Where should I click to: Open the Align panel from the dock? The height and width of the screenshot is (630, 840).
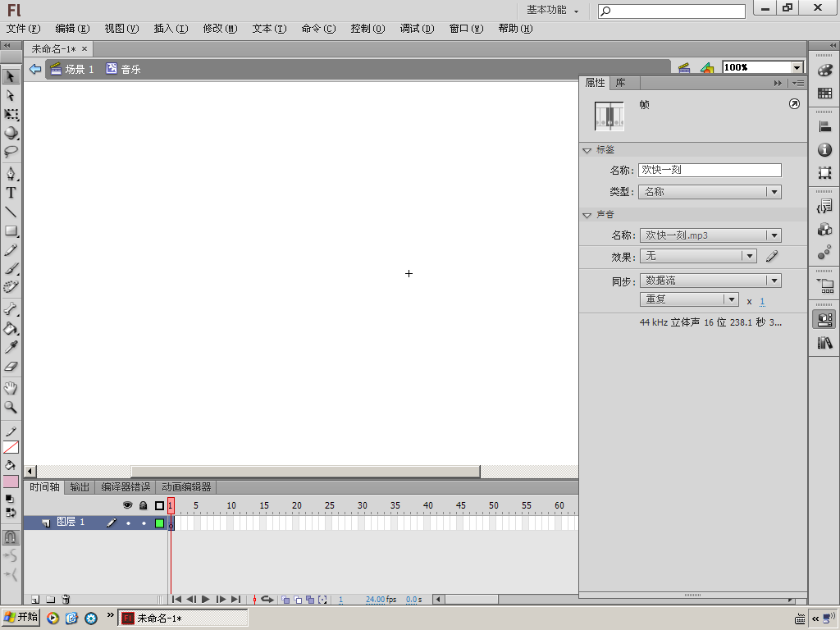(x=825, y=127)
